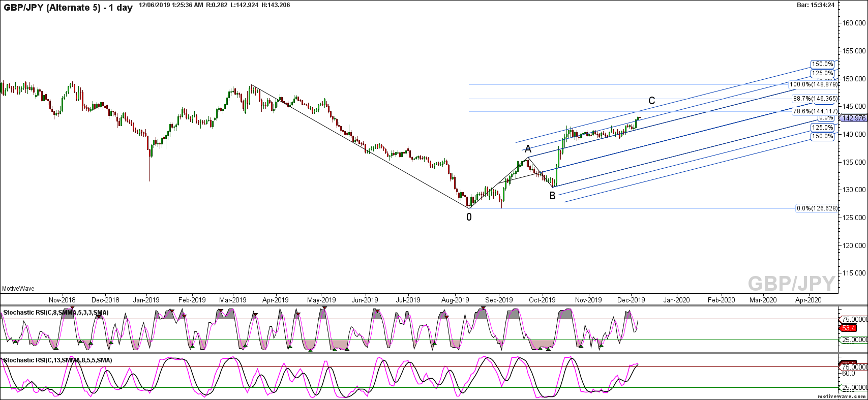Click the bar countdown "Bar: 15:34:24"

815,5
